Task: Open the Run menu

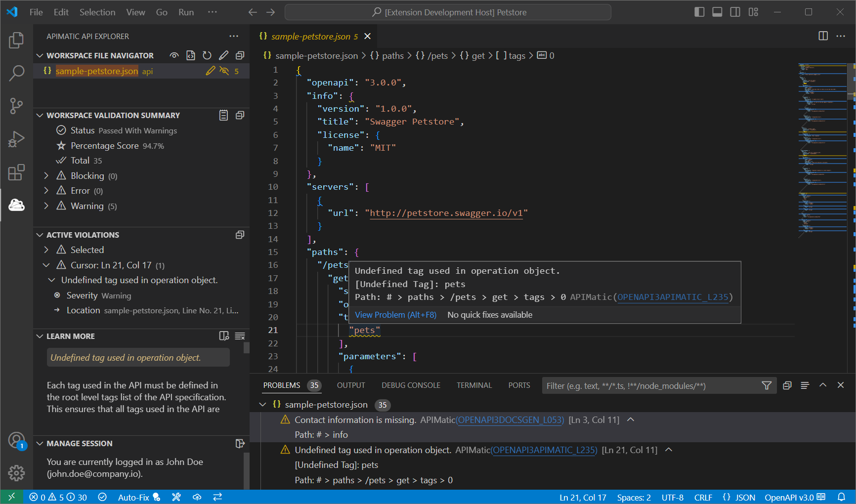Action: tap(186, 12)
